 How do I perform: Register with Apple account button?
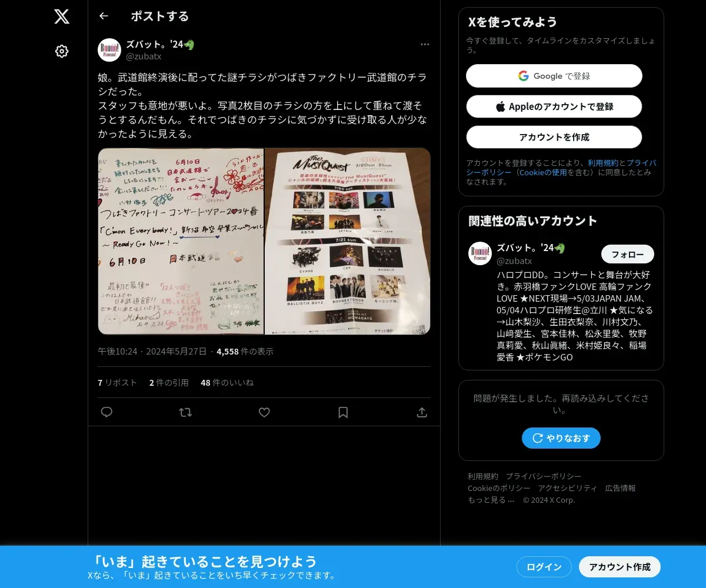554,106
